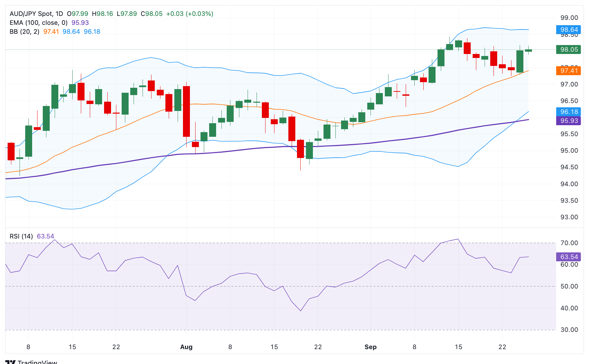Click the green 98.05 current price tag
Image resolution: width=589 pixels, height=364 pixels.
pos(568,49)
